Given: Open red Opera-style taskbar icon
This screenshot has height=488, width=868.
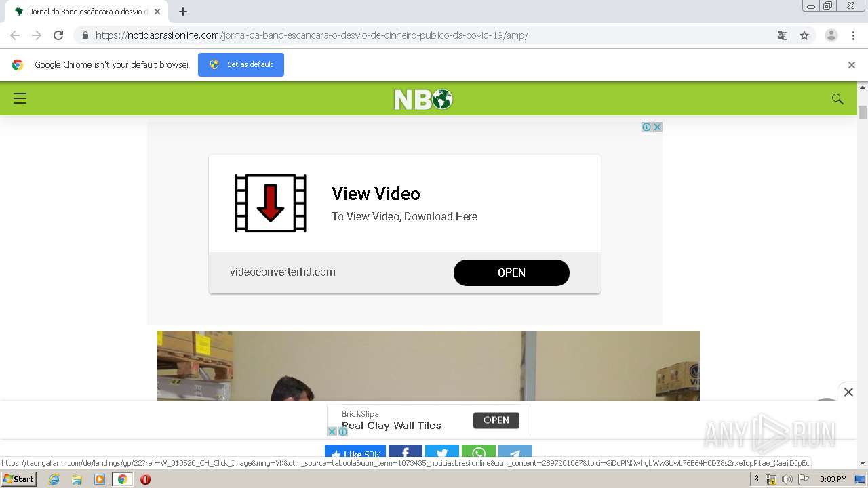Looking at the screenshot, I should [145, 479].
